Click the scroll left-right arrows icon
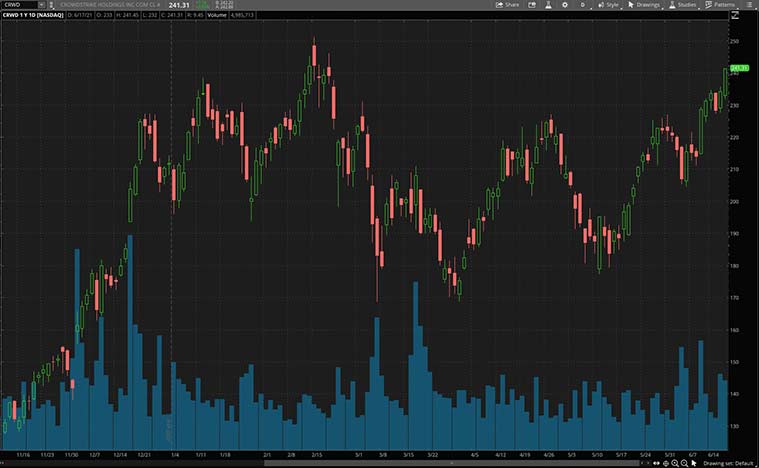Image resolution: width=759 pixels, height=468 pixels. pos(656,464)
